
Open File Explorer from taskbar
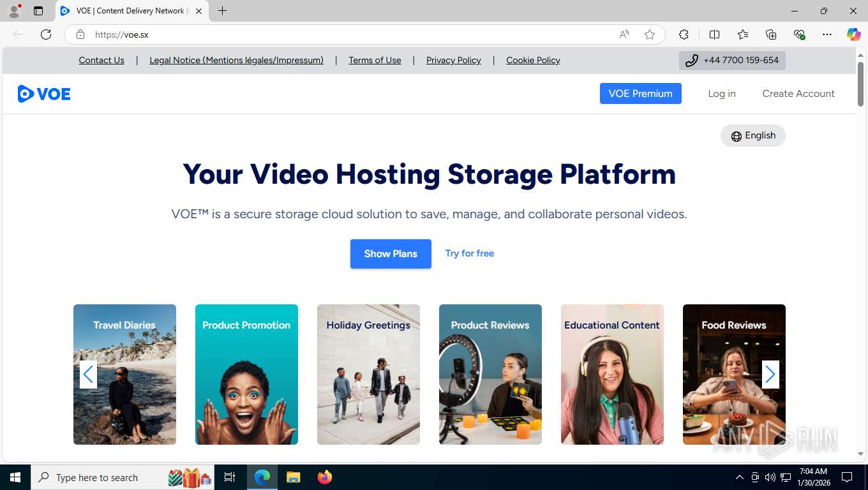[293, 477]
